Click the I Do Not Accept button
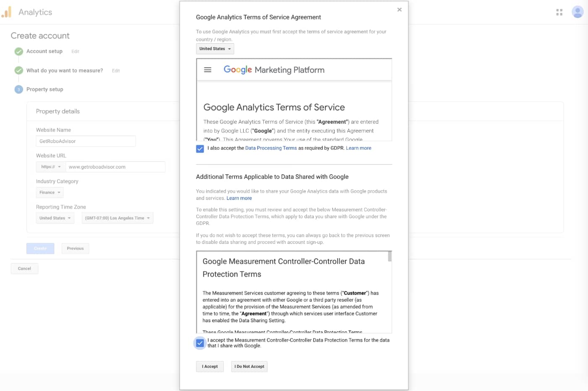Image resolution: width=588 pixels, height=391 pixels. [249, 367]
